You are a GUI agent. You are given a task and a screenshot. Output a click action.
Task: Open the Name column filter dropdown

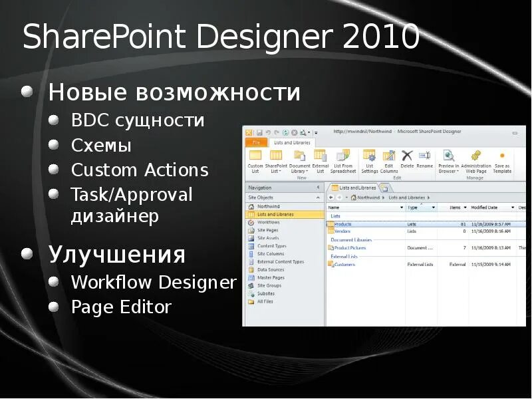[402, 207]
